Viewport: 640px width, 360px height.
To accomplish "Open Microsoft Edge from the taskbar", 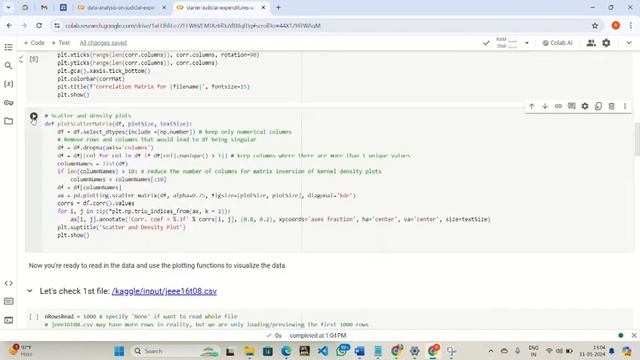I will 286,351.
